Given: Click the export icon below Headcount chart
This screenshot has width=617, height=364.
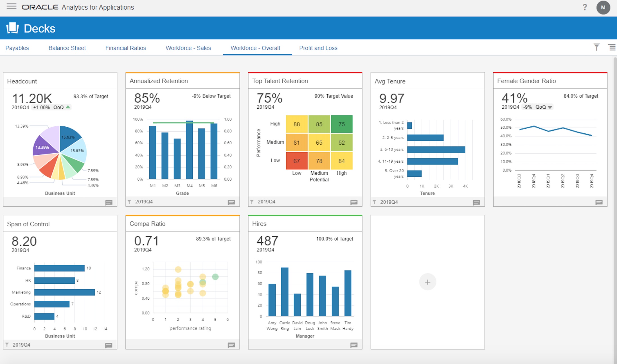Looking at the screenshot, I should coord(108,201).
